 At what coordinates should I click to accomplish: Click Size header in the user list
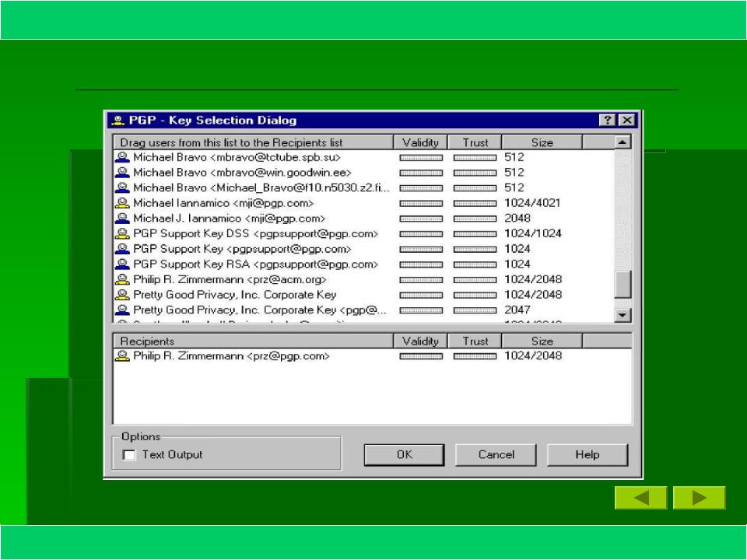click(542, 142)
